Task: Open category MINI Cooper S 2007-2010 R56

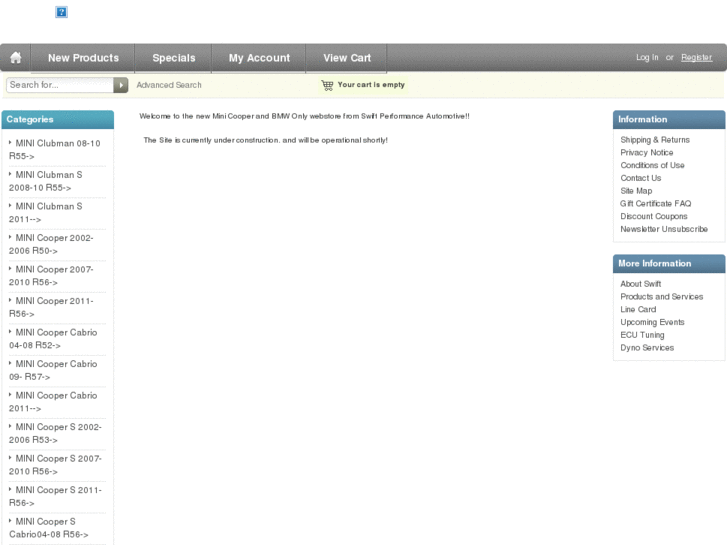Action: point(55,465)
